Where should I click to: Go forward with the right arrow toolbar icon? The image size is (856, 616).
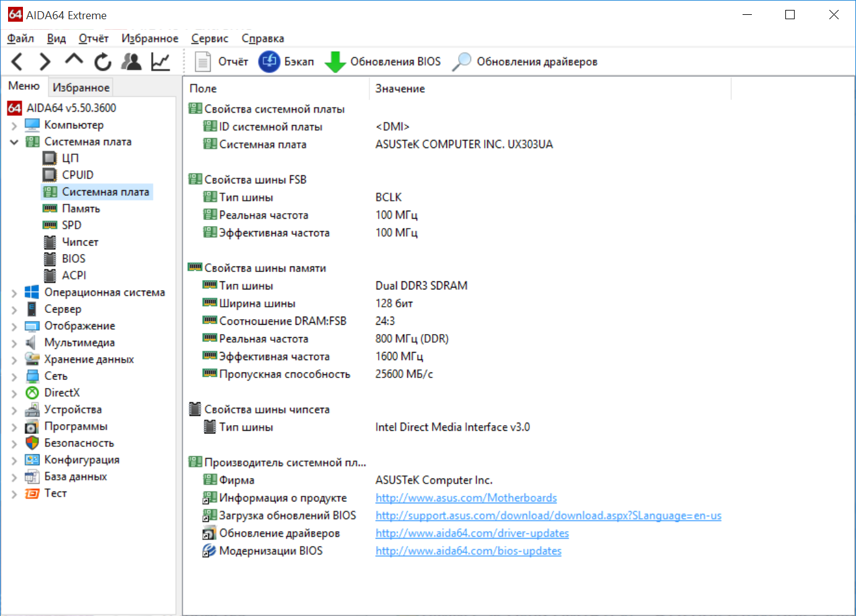click(x=45, y=61)
